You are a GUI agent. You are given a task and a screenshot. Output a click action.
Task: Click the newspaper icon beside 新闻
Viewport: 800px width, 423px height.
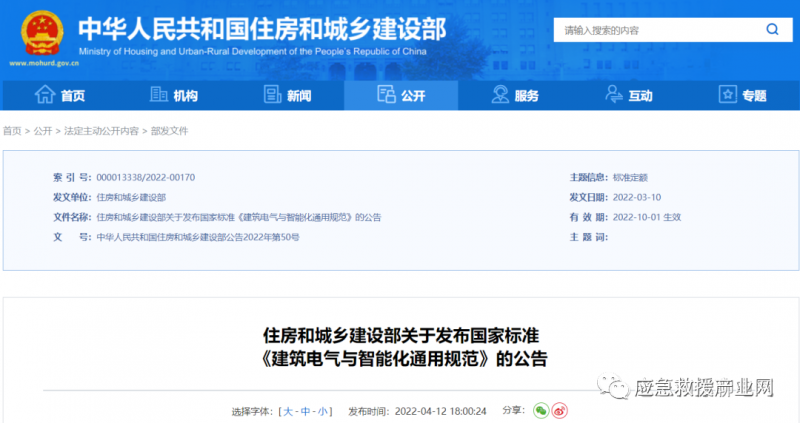click(271, 95)
